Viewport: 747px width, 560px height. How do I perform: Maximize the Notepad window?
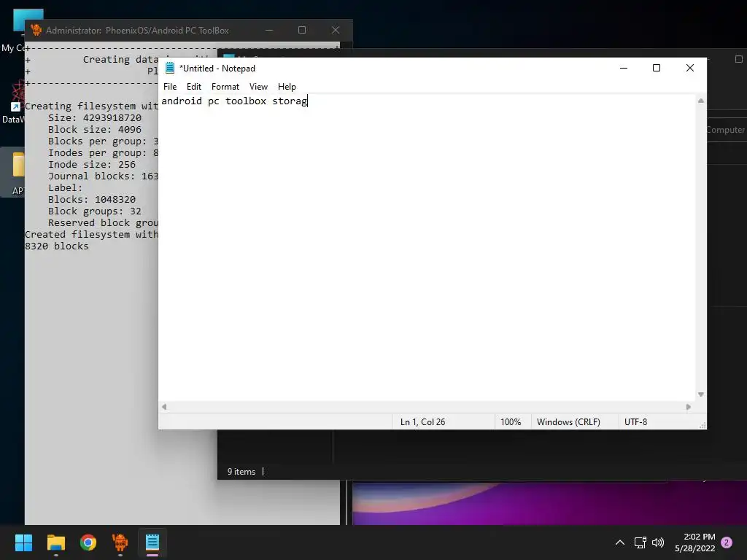pos(657,68)
